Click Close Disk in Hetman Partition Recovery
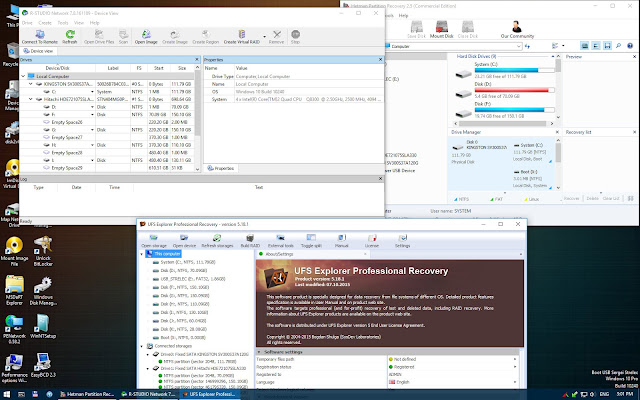 pyautogui.click(x=468, y=29)
